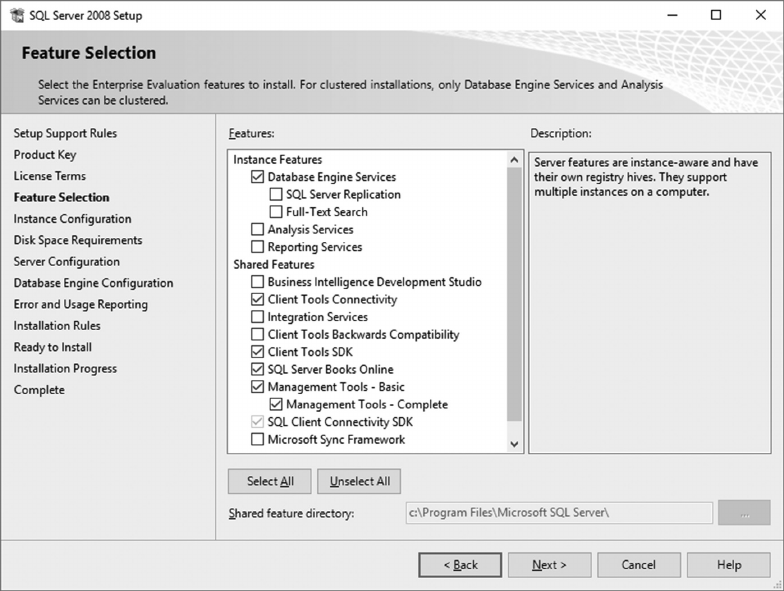This screenshot has width=784, height=591.
Task: Check the Full-Text Search option
Action: point(276,212)
